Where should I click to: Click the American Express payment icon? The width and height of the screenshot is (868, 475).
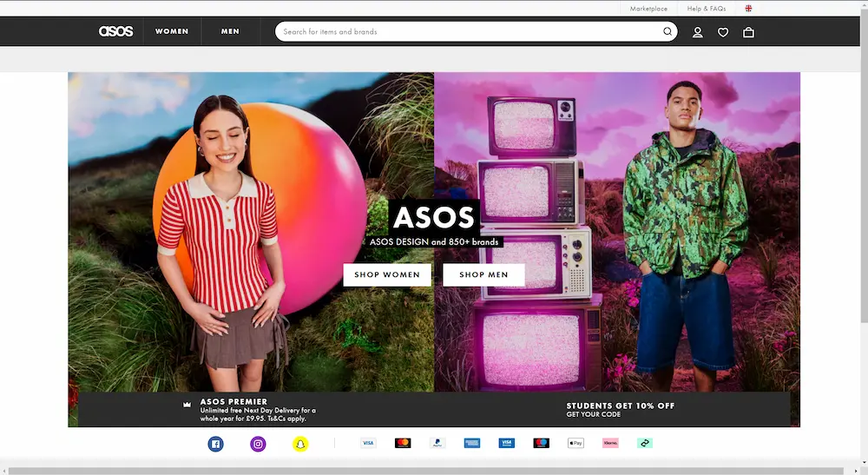click(x=472, y=443)
